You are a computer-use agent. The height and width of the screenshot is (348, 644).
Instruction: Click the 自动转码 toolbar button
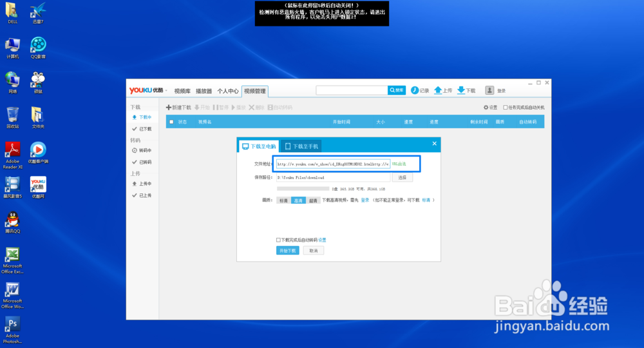point(279,108)
